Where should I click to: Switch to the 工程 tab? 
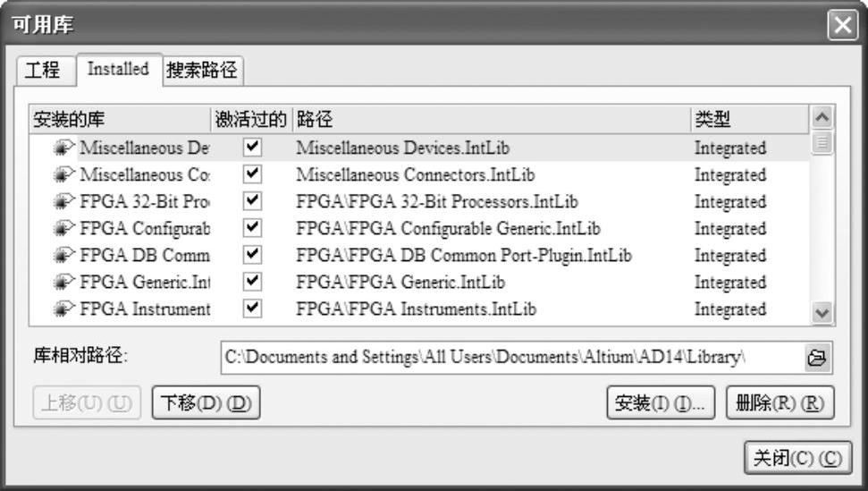[x=43, y=70]
